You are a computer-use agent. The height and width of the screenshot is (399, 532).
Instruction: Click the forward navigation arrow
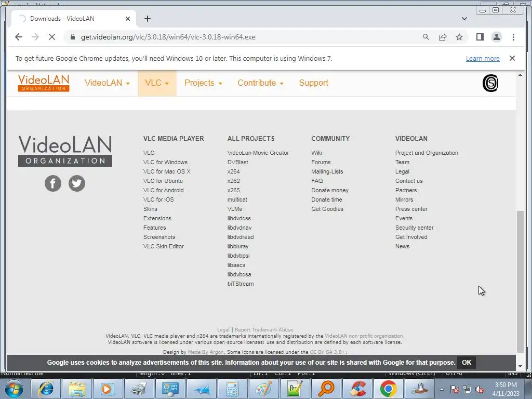click(35, 37)
